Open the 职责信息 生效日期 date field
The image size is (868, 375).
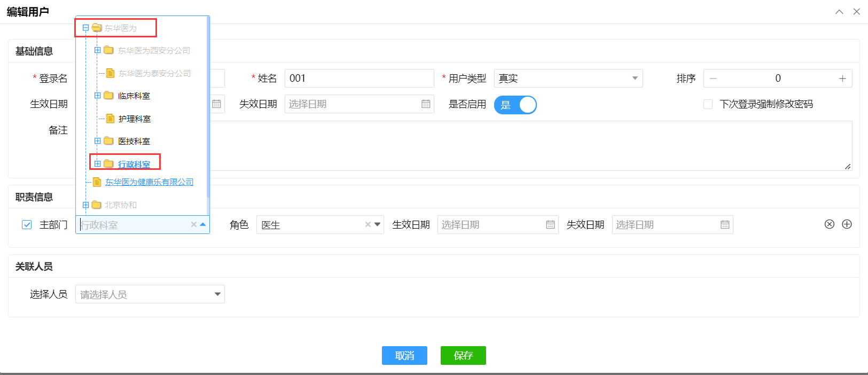[x=498, y=225]
